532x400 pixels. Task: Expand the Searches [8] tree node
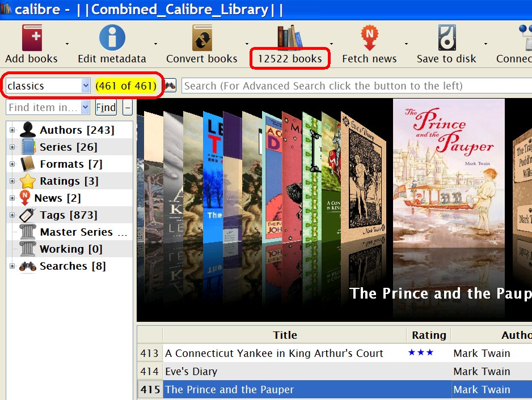click(x=12, y=266)
